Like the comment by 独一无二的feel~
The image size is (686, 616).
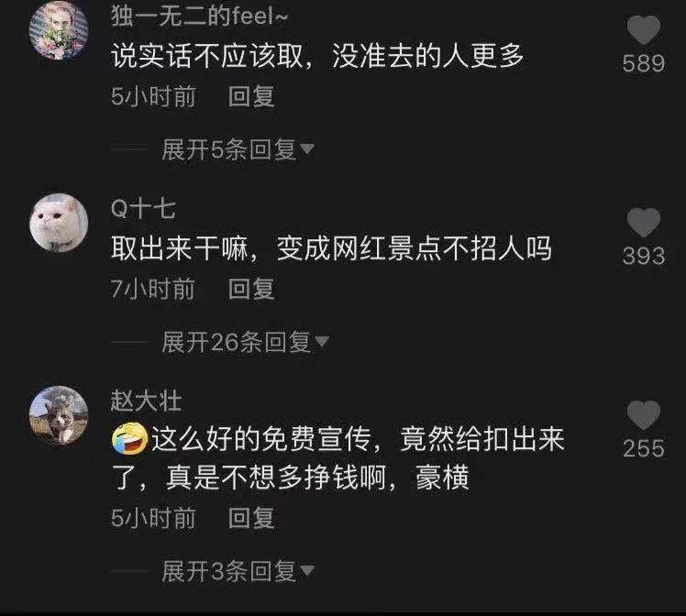pyautogui.click(x=643, y=29)
